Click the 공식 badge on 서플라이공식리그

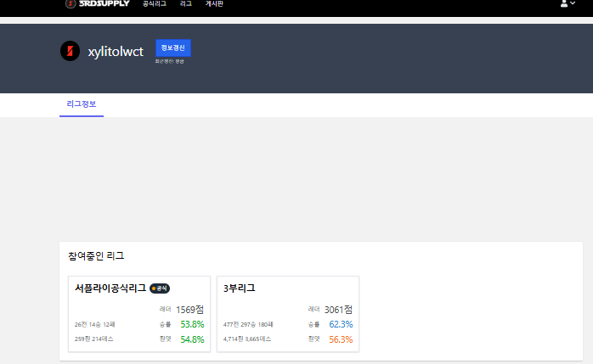click(160, 288)
